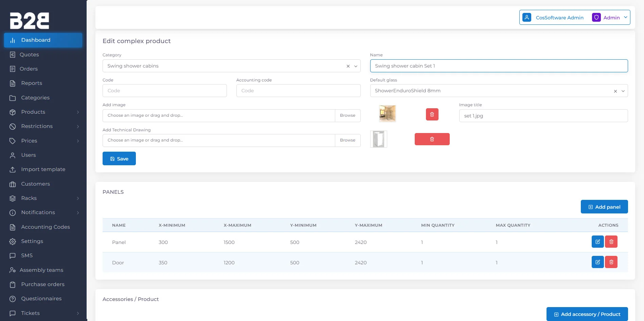The width and height of the screenshot is (644, 321).
Task: Clear the Swing shower cabins category selection
Action: [348, 66]
